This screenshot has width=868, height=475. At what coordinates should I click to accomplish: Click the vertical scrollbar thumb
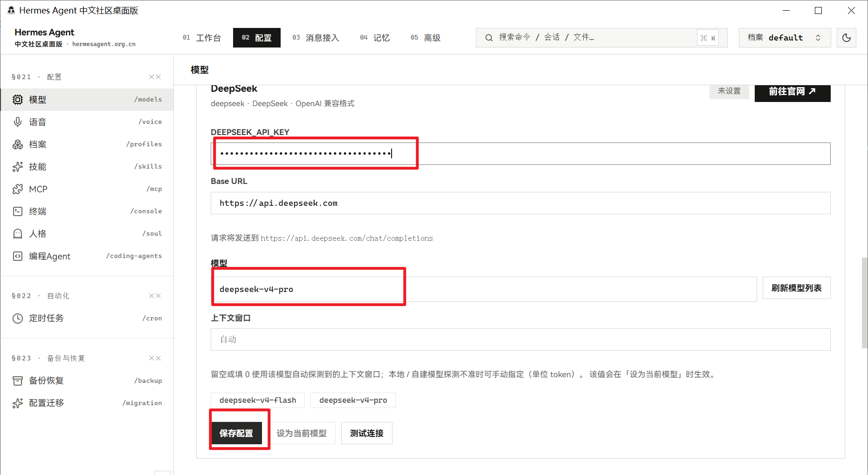(865, 303)
